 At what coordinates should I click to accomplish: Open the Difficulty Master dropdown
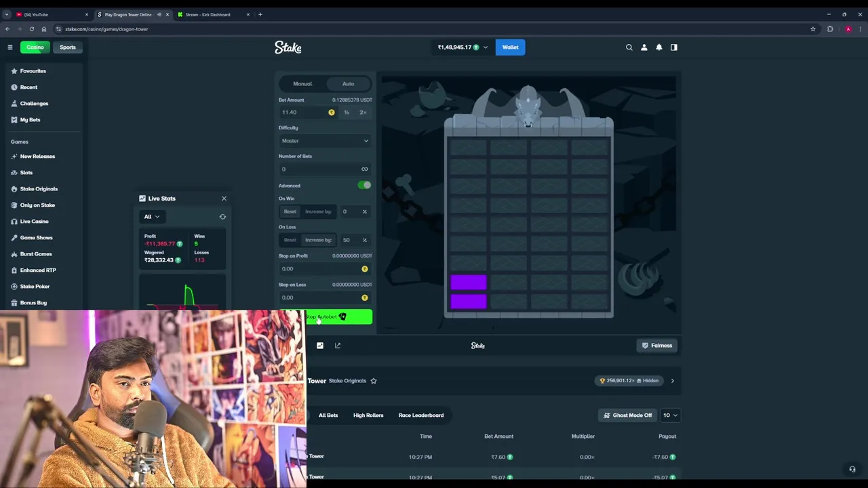click(325, 141)
